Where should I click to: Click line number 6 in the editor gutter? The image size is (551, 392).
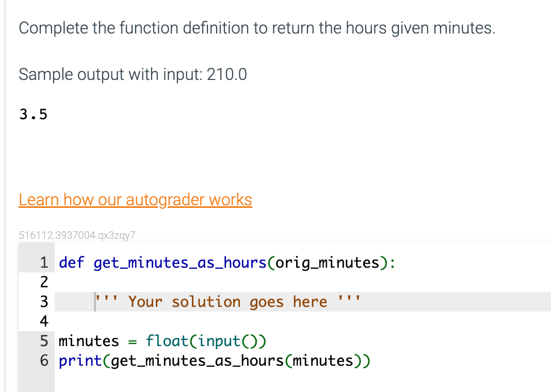pyautogui.click(x=44, y=361)
